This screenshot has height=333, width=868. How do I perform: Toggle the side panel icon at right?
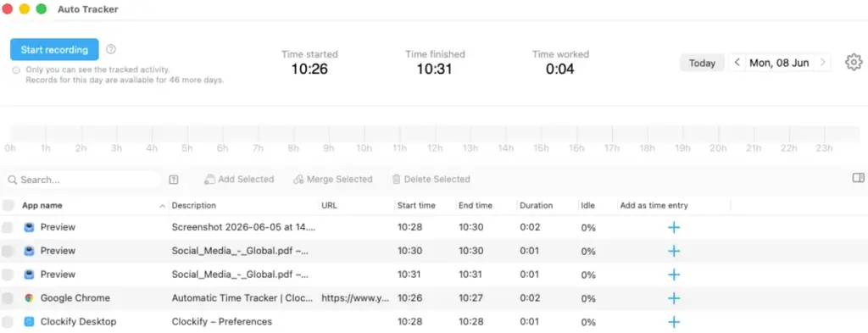click(858, 178)
